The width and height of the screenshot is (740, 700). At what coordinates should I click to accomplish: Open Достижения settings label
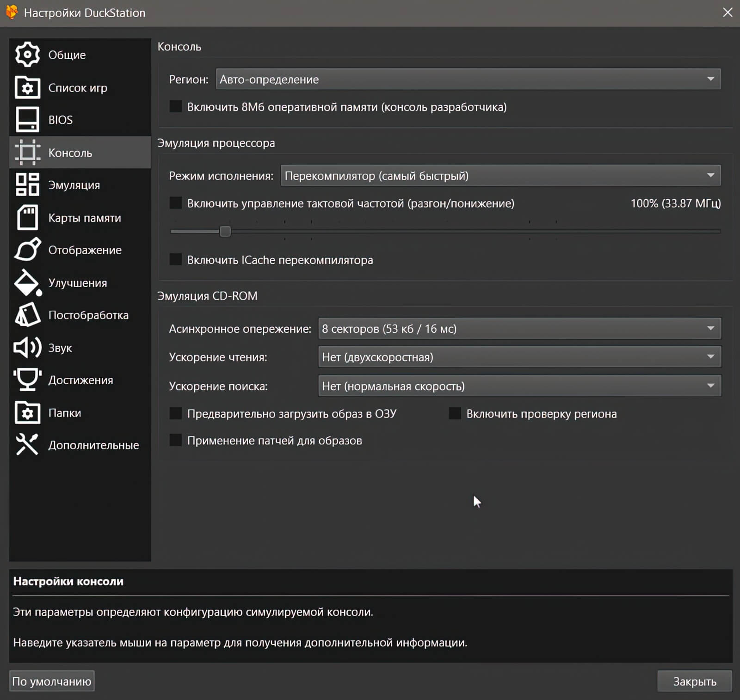(x=81, y=381)
